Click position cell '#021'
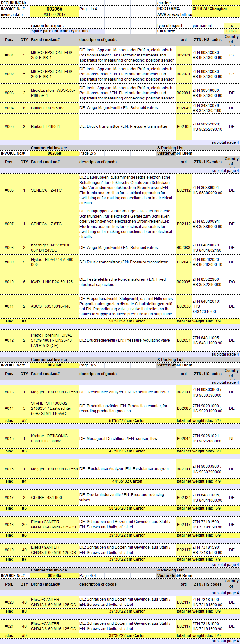240x644 pixels. [9, 626]
